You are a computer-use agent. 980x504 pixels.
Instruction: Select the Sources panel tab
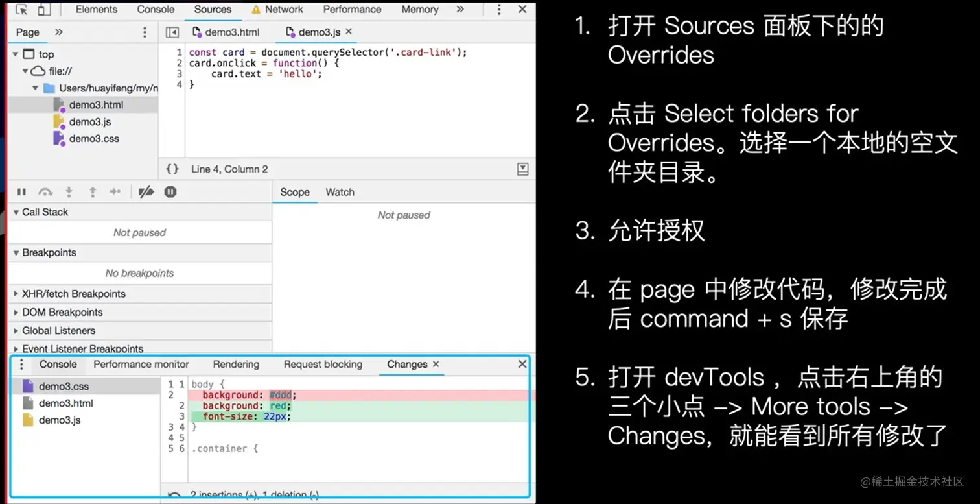point(213,10)
